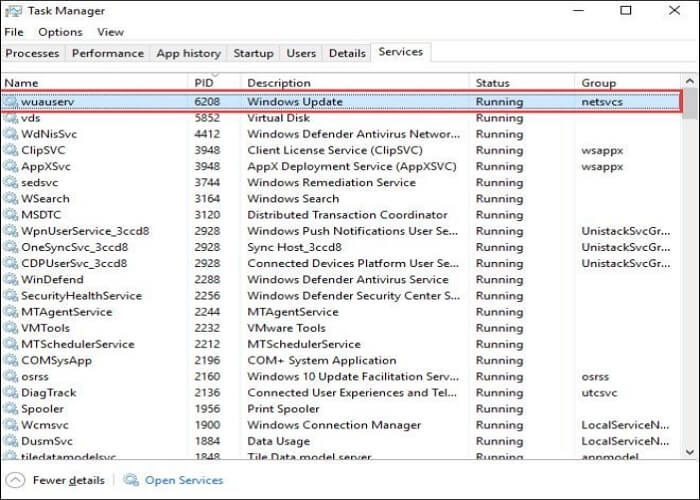The height and width of the screenshot is (500, 700).
Task: Select the Windows Update description row
Action: 295,102
